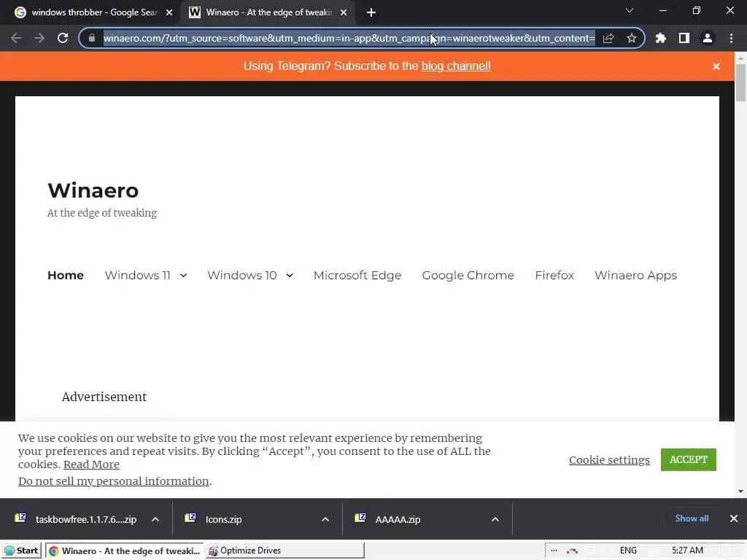Click the ACCEPT cookies button
The height and width of the screenshot is (560, 747).
(x=689, y=459)
